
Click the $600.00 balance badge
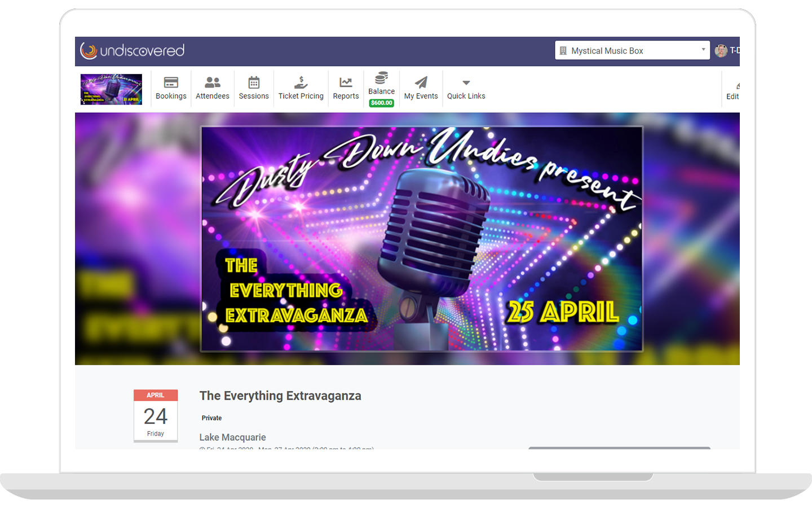[x=382, y=103]
